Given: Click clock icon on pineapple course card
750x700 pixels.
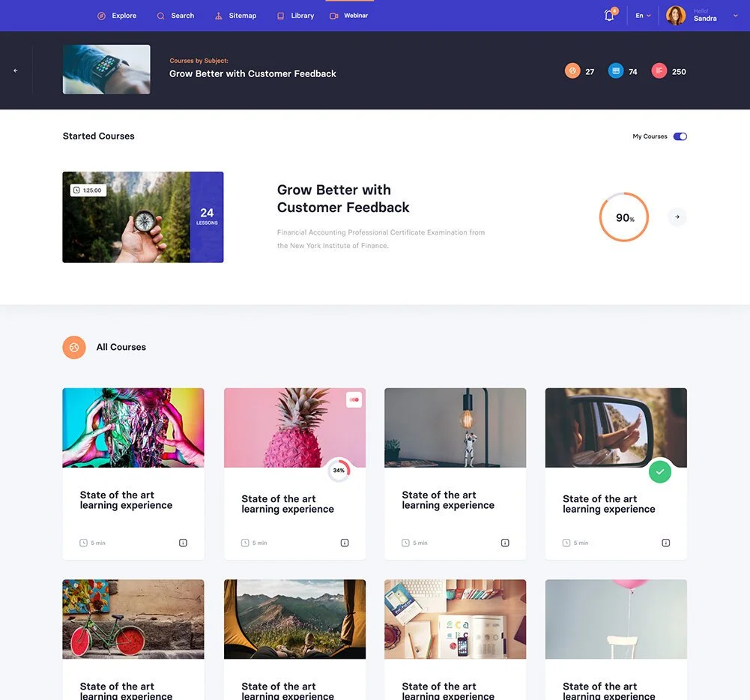Looking at the screenshot, I should pyautogui.click(x=245, y=543).
